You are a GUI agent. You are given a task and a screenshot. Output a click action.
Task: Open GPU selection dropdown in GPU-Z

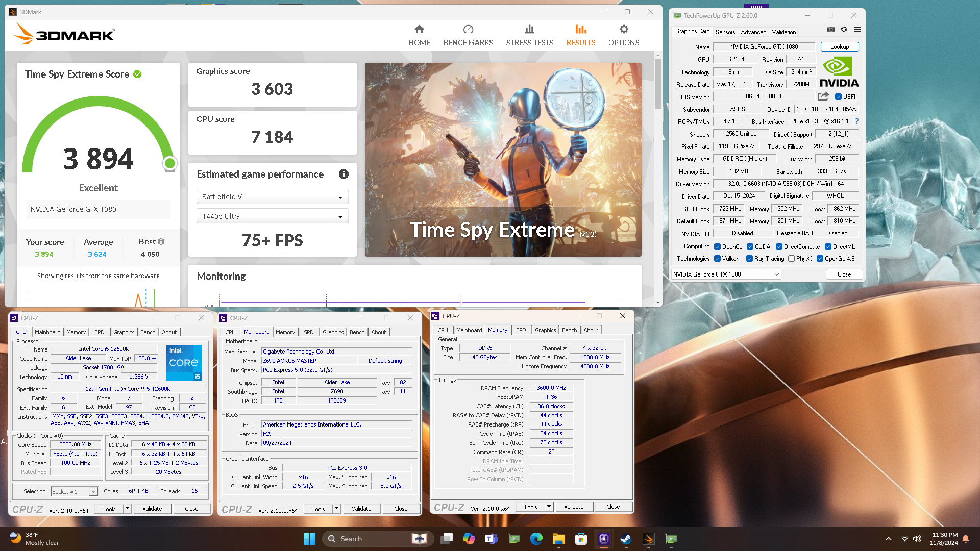coord(726,274)
